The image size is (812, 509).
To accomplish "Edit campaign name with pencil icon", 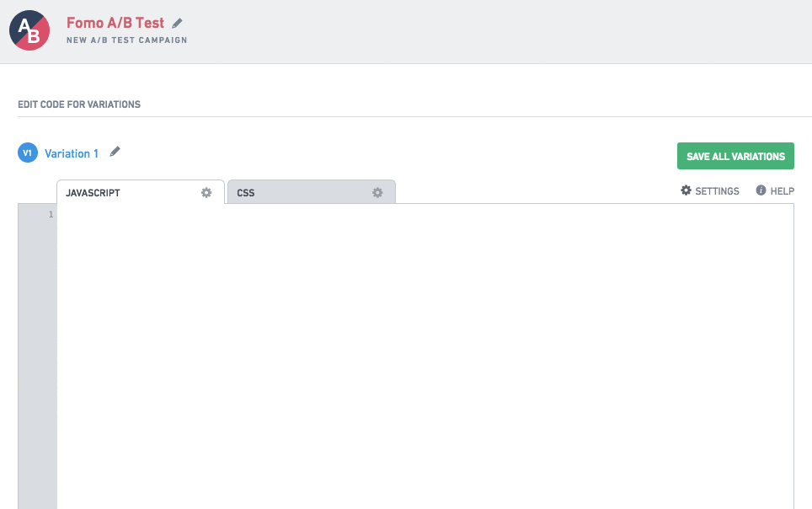I will 177,24.
